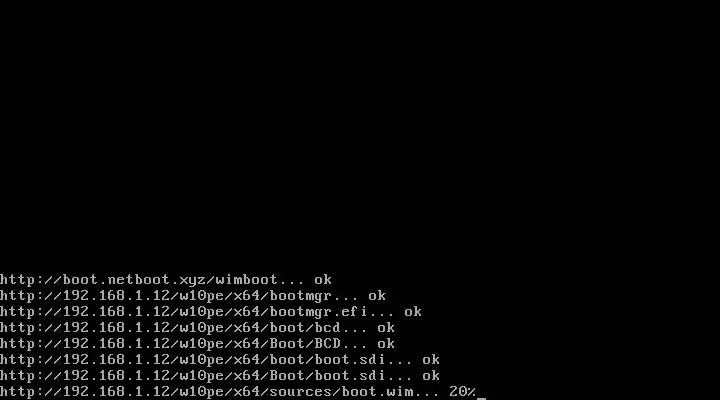Select the sources/boot.wim filename

341,392
